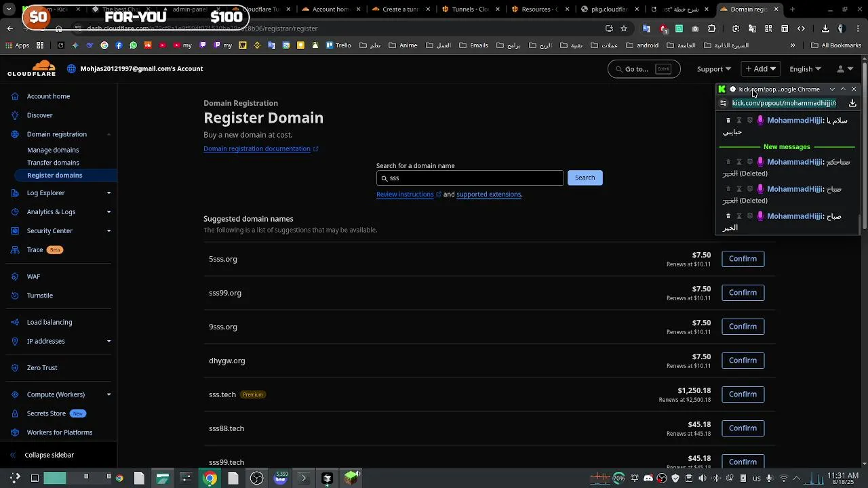Show more bookmarks overflow chevron
The width and height of the screenshot is (868, 488).
pyautogui.click(x=793, y=45)
